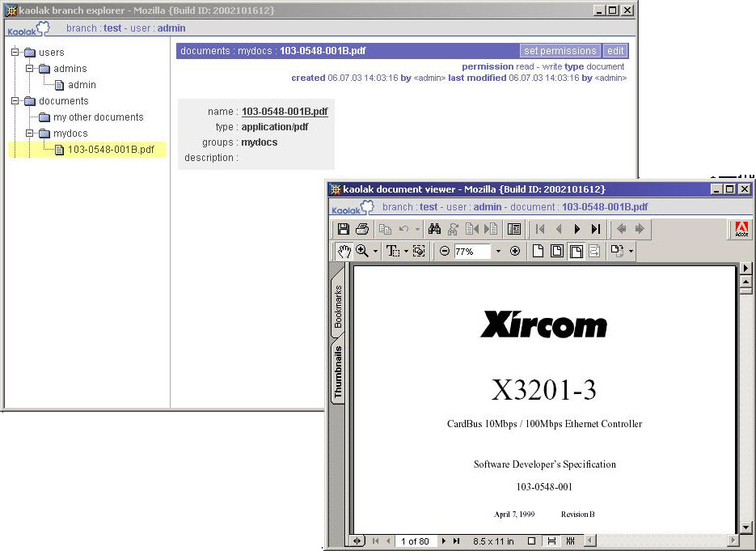The image size is (756, 551).
Task: Click the Print icon in the viewer
Action: [362, 229]
